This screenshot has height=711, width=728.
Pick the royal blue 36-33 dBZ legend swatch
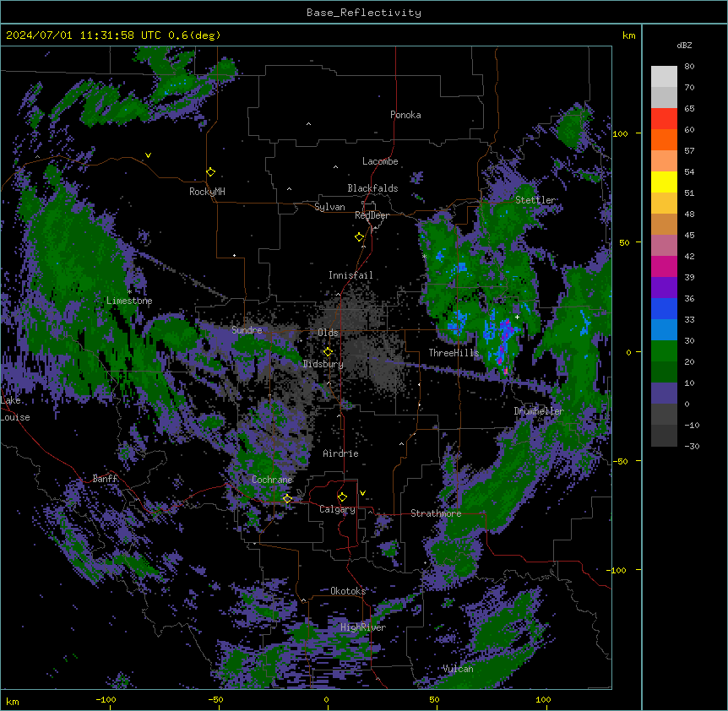pyautogui.click(x=664, y=308)
